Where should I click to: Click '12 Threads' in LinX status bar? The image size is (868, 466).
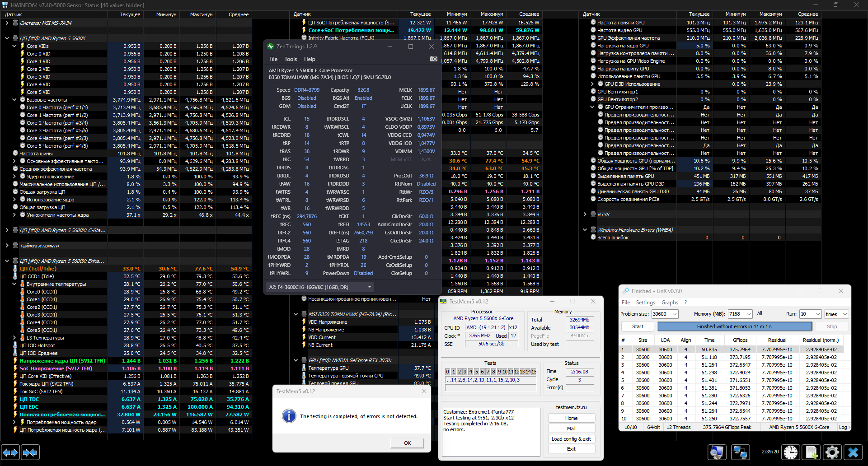(x=678, y=427)
